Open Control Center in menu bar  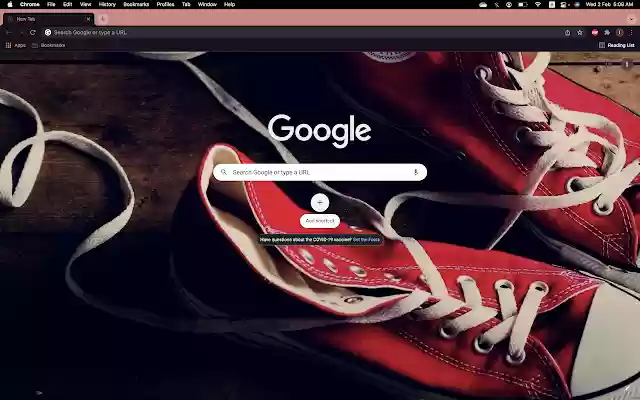tap(564, 4)
